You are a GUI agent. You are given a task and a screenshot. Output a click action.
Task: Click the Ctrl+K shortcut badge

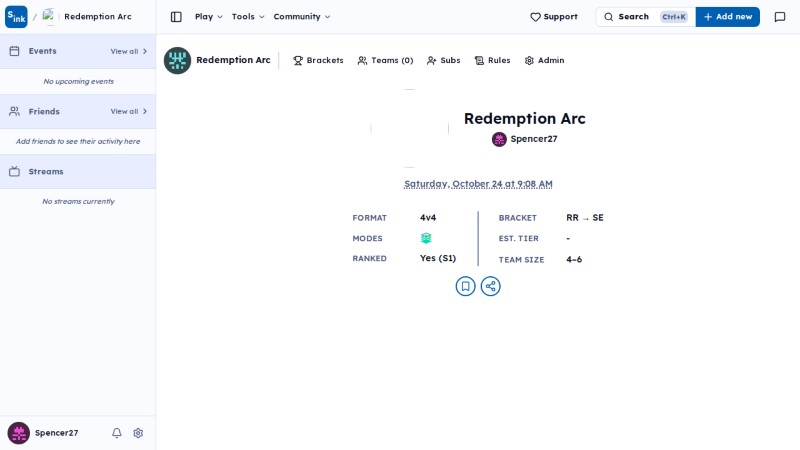click(673, 17)
